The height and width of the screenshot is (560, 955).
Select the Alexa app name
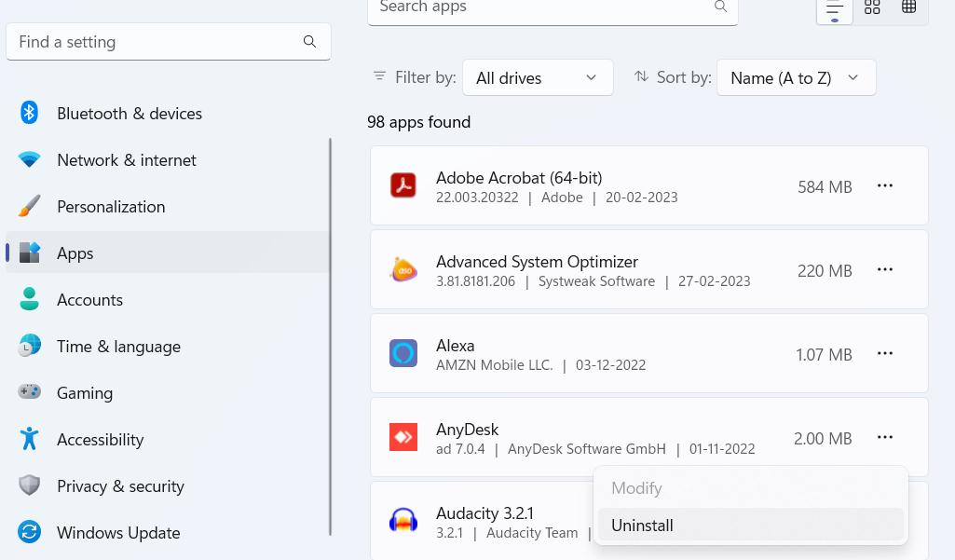455,346
